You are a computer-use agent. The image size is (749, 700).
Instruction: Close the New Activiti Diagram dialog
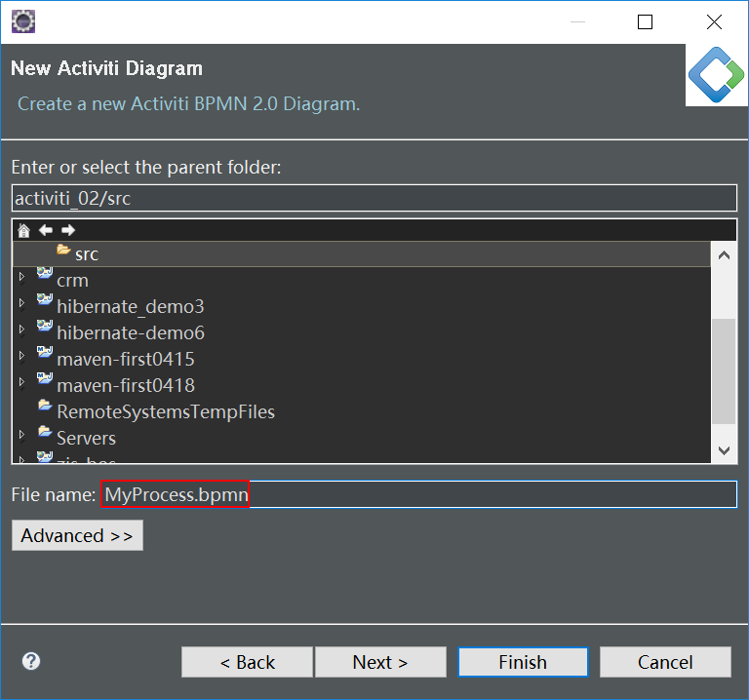pos(714,22)
